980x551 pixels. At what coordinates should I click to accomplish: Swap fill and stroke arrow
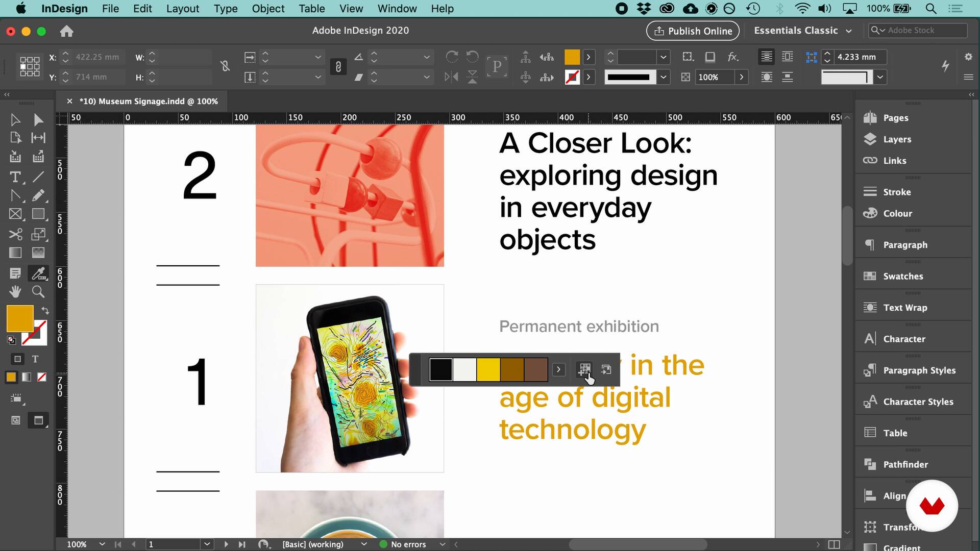45,310
